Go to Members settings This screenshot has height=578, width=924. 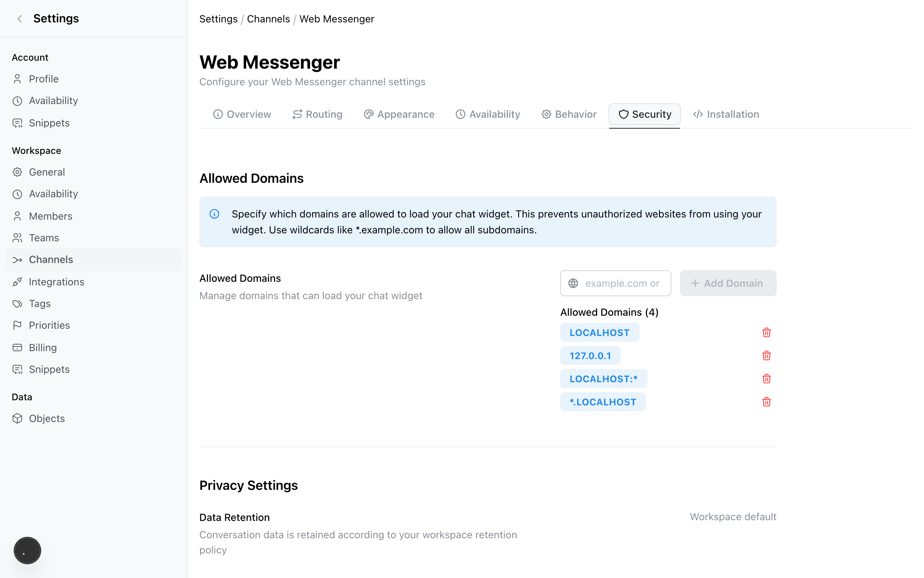click(93, 216)
